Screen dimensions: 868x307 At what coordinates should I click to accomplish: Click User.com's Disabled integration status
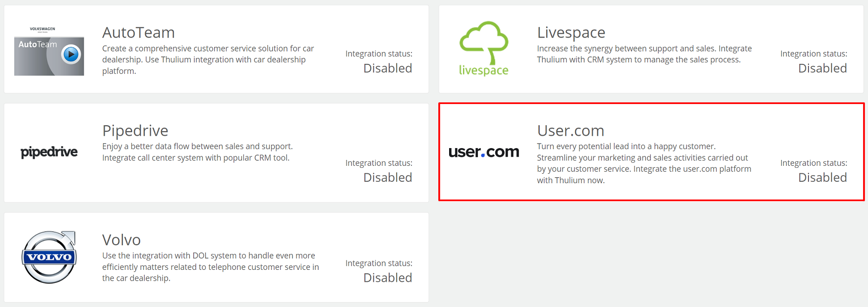coord(822,178)
